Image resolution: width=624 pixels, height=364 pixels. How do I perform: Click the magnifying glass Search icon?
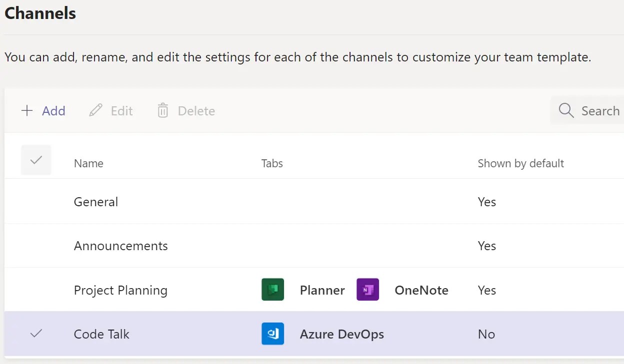[565, 110]
